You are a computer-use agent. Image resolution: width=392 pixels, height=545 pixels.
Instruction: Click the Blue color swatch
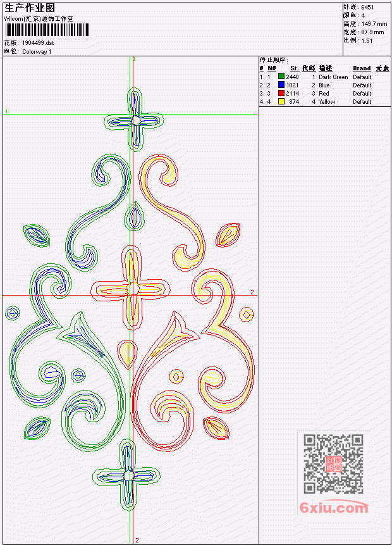pyautogui.click(x=281, y=85)
